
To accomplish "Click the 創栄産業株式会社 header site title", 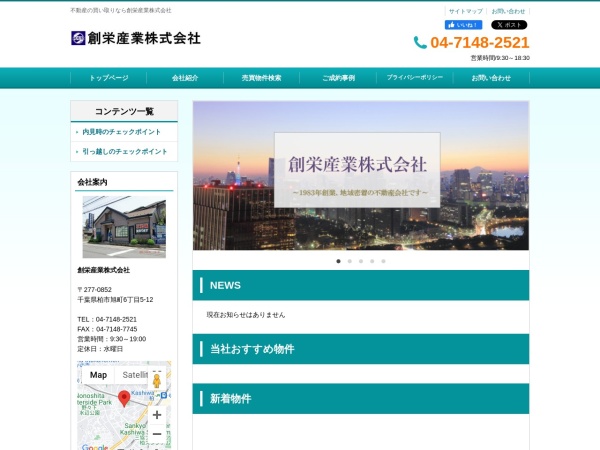I will 144,38.
